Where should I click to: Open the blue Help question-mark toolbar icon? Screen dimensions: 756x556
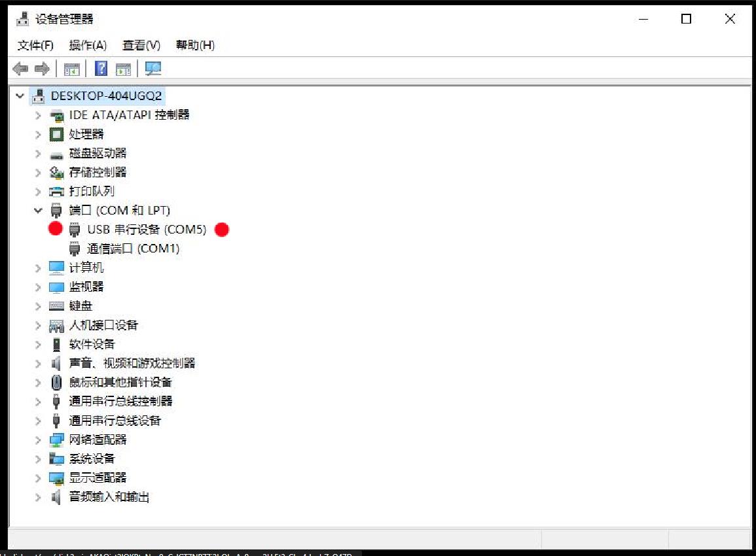coord(101,69)
